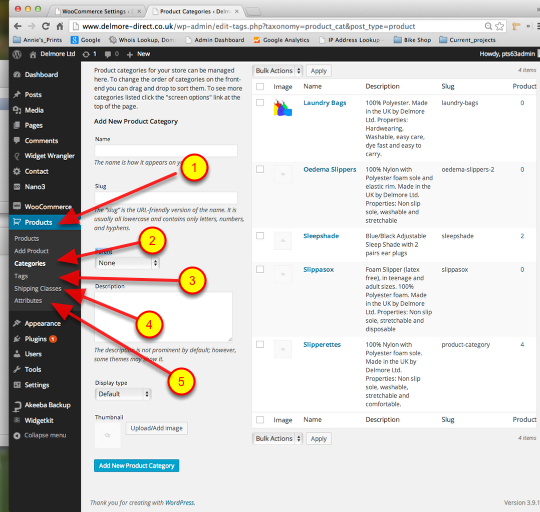Open the Categories submenu item
Image resolution: width=540 pixels, height=512 pixels.
click(x=30, y=263)
